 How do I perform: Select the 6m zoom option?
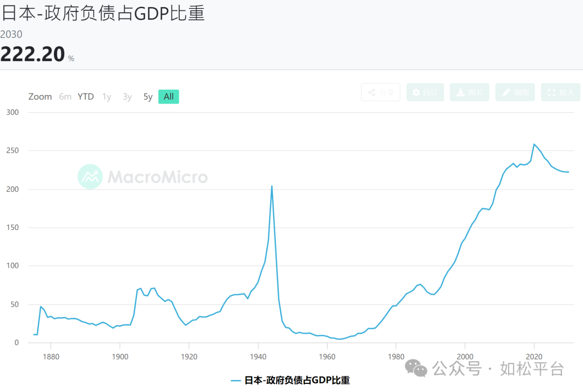(x=65, y=96)
